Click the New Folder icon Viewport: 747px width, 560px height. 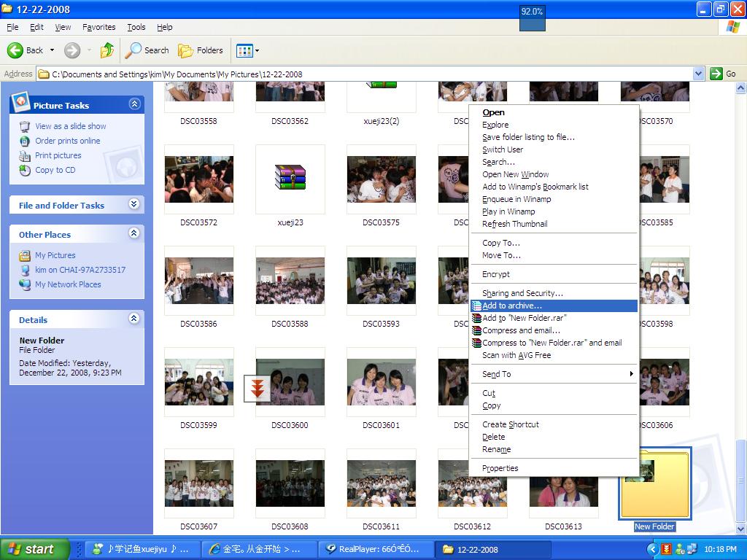[654, 483]
